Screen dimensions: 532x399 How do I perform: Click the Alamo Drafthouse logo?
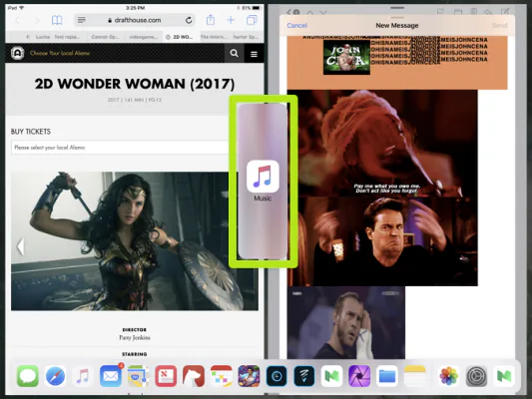point(17,53)
